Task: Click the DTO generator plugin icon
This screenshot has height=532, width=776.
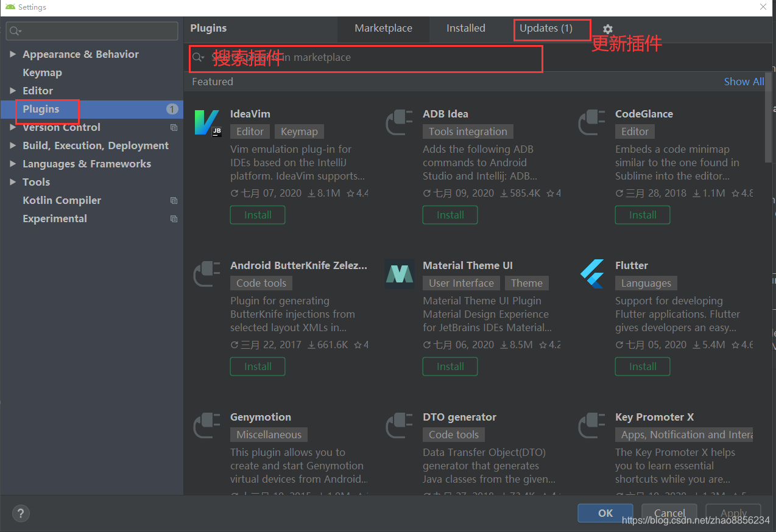Action: coord(400,425)
